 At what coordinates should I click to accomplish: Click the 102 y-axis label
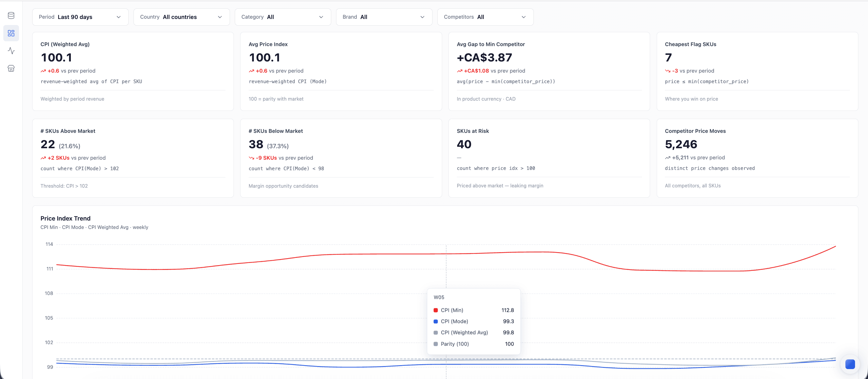(49, 343)
